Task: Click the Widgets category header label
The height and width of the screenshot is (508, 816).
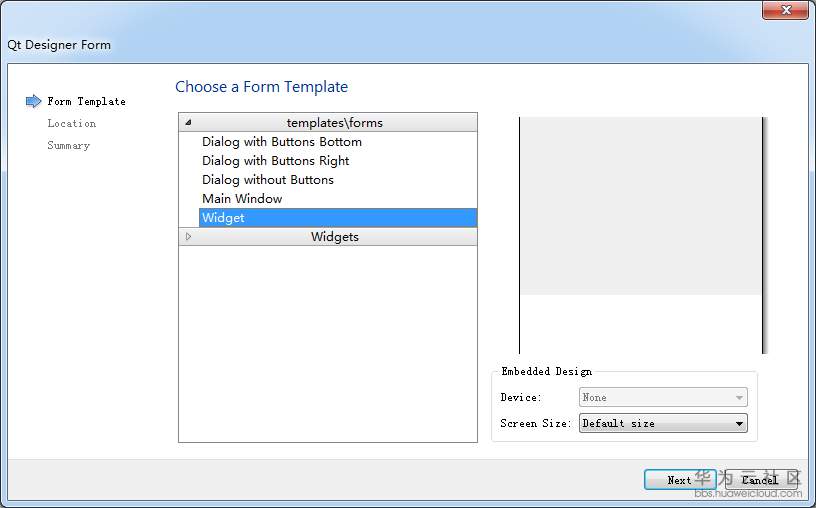Action: [x=334, y=237]
